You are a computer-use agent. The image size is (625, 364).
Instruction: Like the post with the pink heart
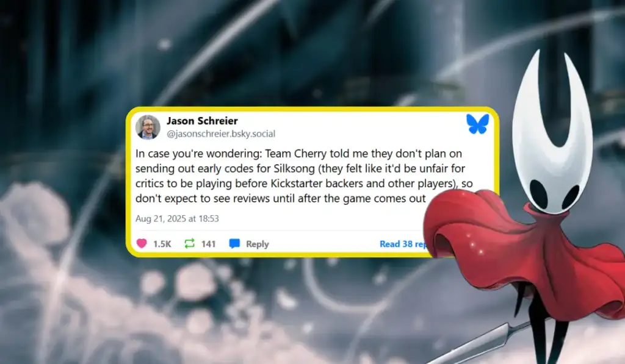click(x=142, y=243)
